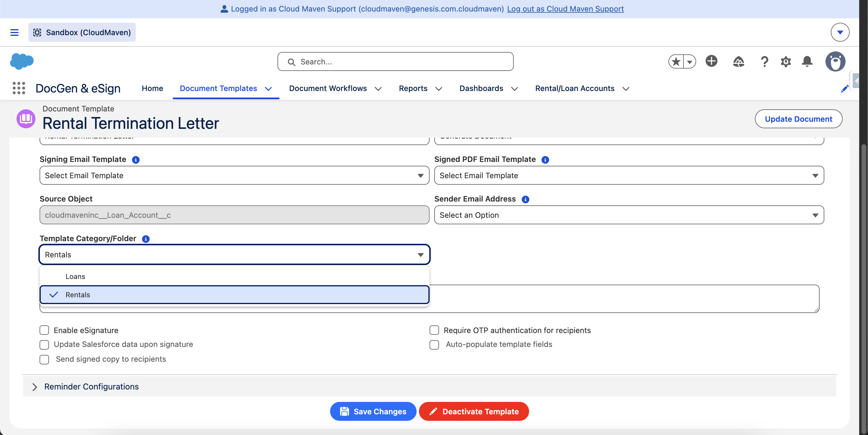The height and width of the screenshot is (435, 868).
Task: Click the Favorites star icon
Action: point(676,62)
